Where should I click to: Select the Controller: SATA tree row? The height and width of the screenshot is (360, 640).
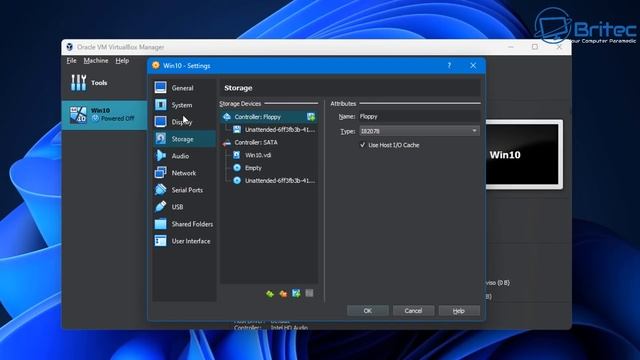point(269,142)
